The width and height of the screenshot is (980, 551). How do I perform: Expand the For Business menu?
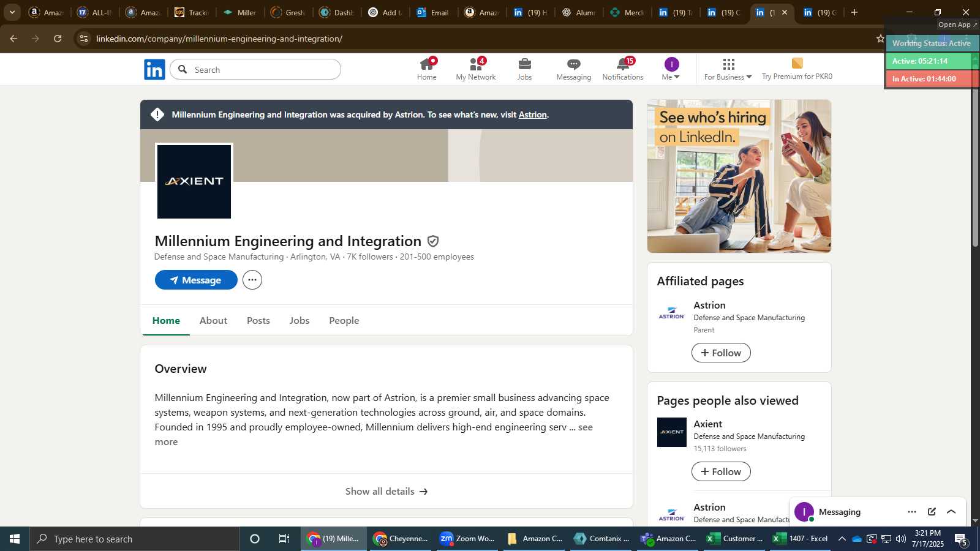point(728,69)
